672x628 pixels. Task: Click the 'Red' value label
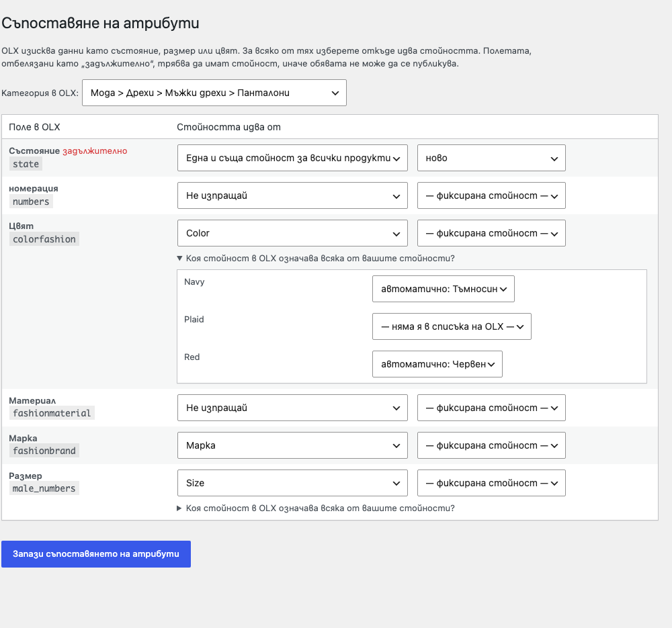(x=192, y=357)
